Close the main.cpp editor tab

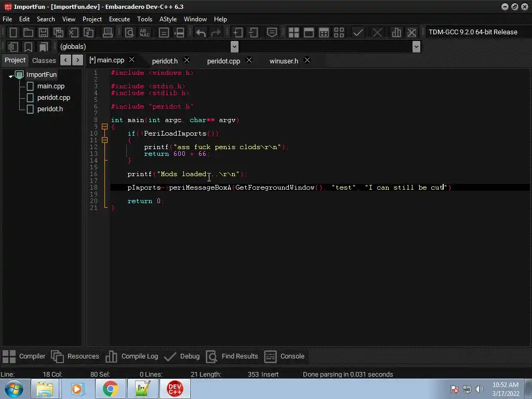[x=131, y=60]
